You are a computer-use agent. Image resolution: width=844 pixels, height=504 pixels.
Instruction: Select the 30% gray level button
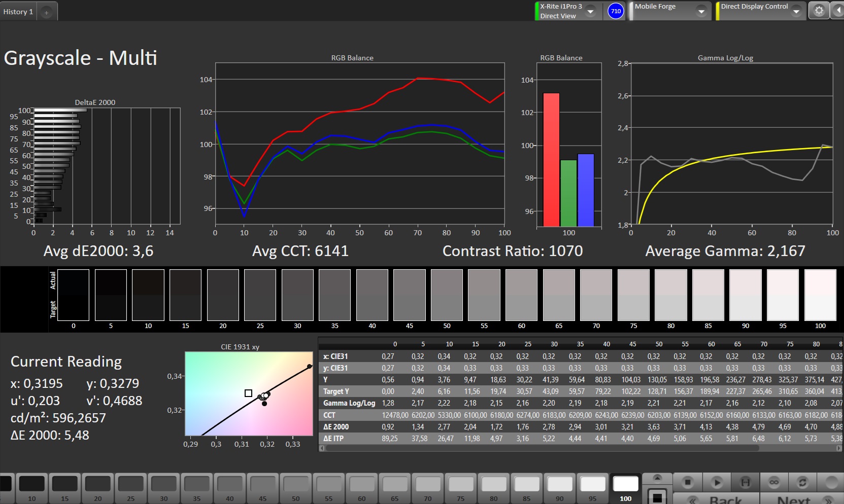click(164, 488)
